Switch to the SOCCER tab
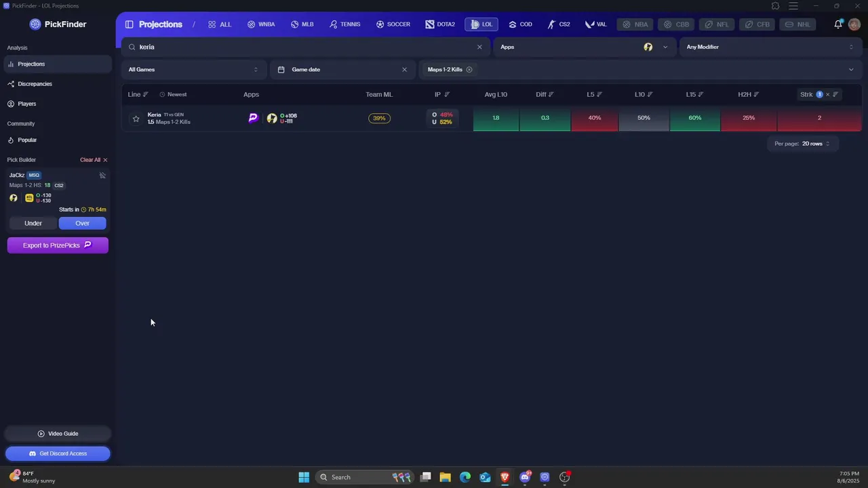Image resolution: width=868 pixels, height=488 pixels. [393, 24]
